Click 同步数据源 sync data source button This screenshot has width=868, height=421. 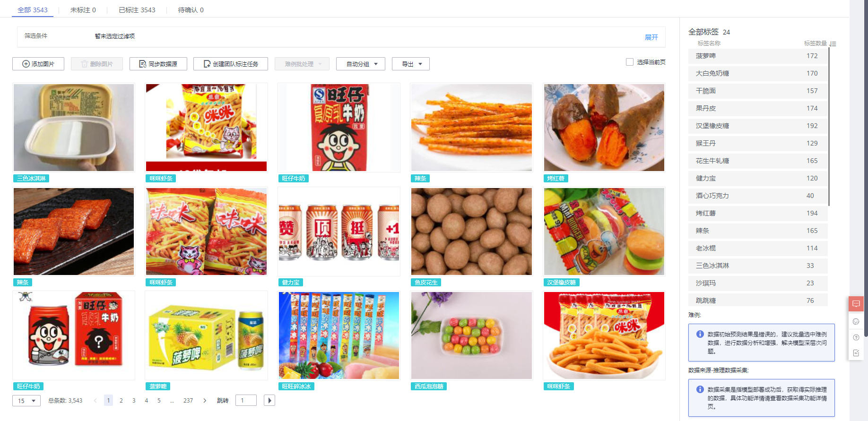[x=158, y=64]
